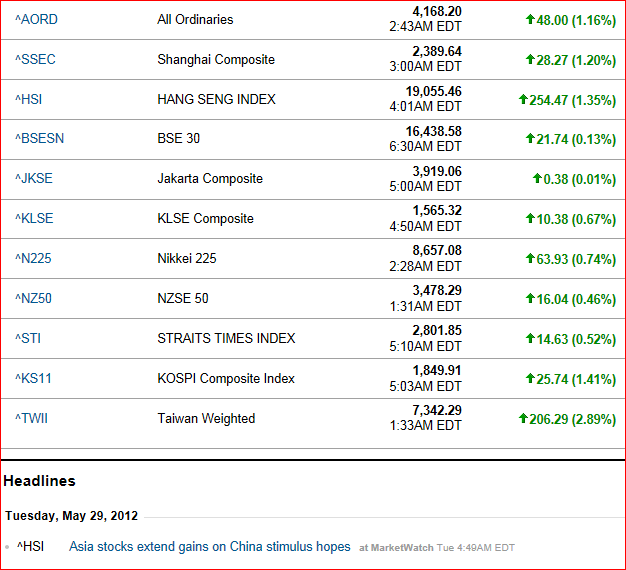Open the ^JKSE ticker symbol link
Viewport: 626px width, 570px height.
coord(34,178)
